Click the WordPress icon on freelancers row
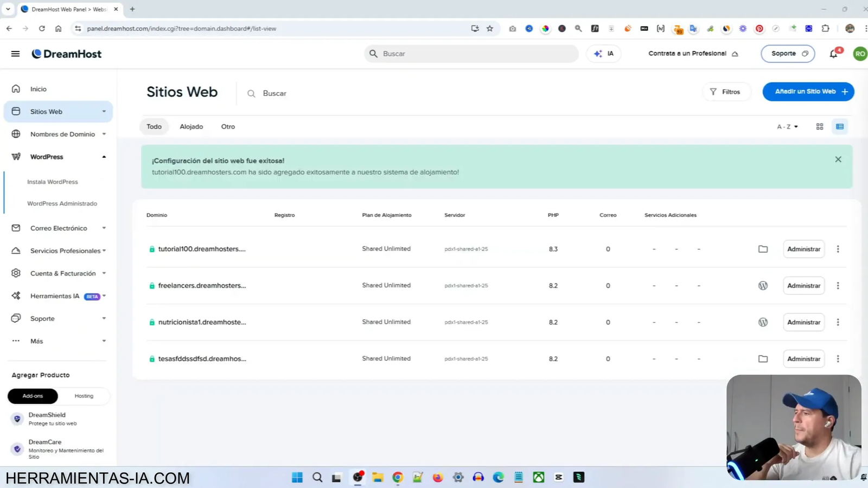The width and height of the screenshot is (868, 488). coord(763,285)
